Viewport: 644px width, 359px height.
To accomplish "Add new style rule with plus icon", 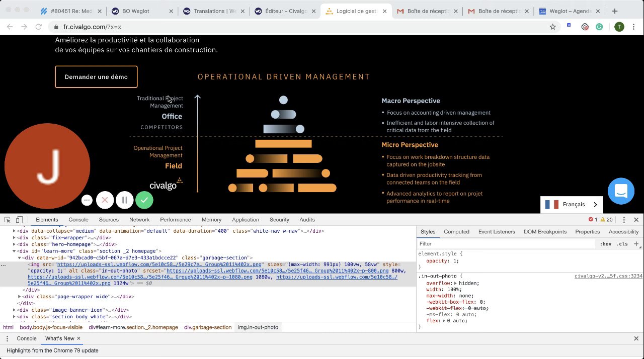I will [636, 244].
